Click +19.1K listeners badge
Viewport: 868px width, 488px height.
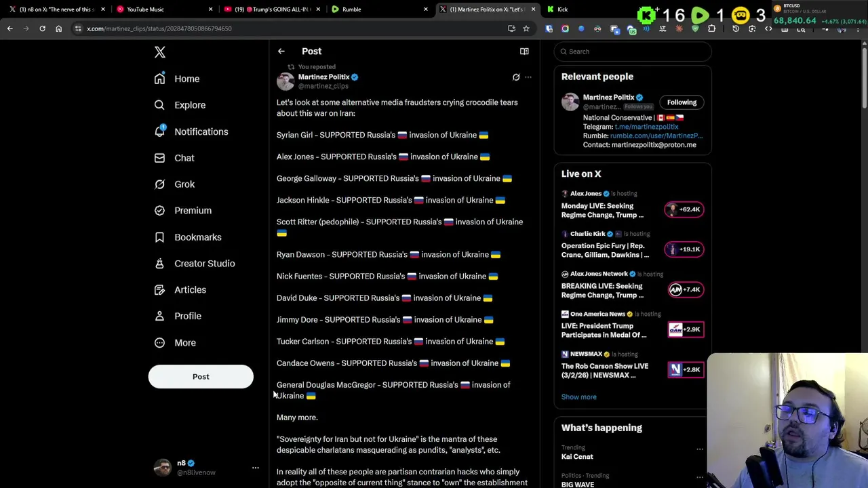(x=685, y=249)
